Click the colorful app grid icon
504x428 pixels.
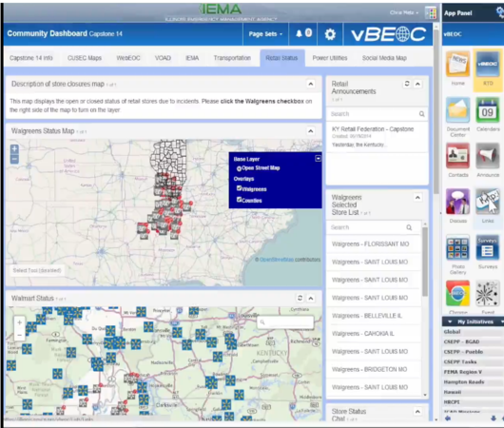pos(431,13)
